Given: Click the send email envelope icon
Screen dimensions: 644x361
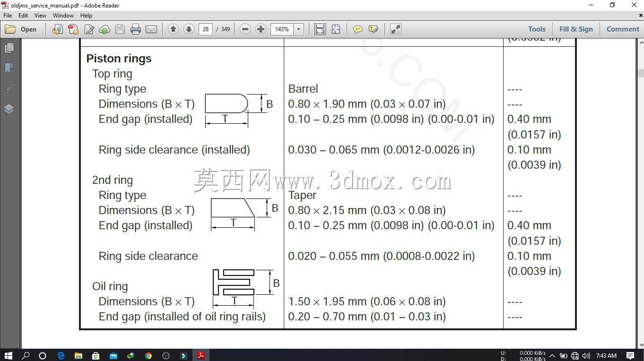Looking at the screenshot, I should pos(151,29).
